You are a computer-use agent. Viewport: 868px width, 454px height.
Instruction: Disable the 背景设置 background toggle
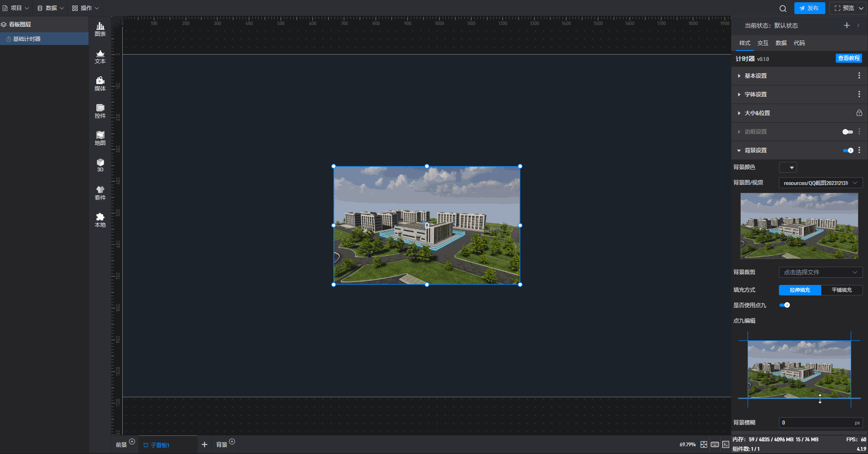pos(848,150)
